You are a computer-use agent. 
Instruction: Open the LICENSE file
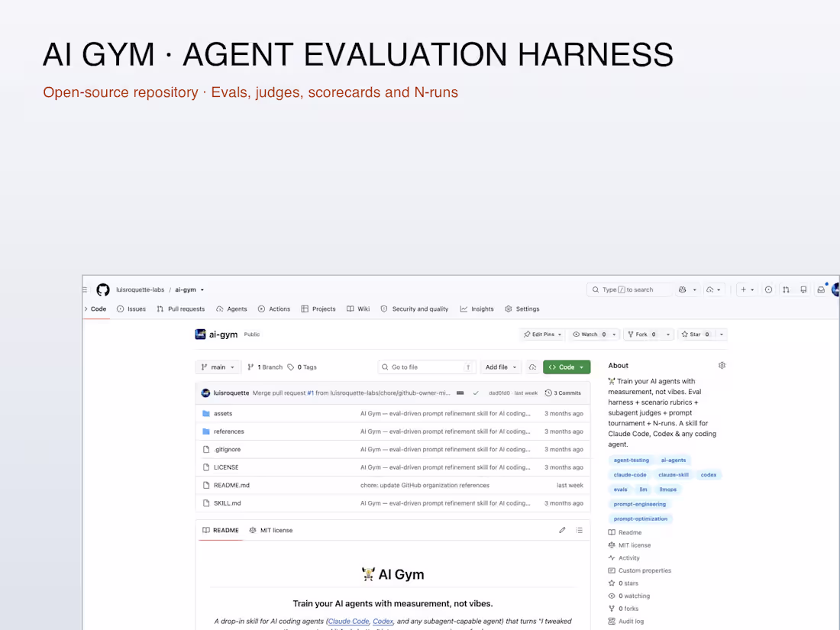click(x=226, y=467)
